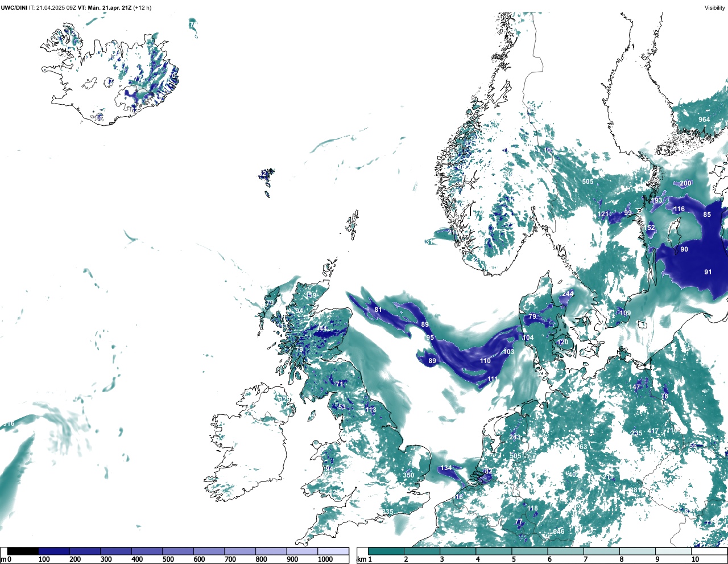Click the '78' value in eastern Germany

point(664,396)
